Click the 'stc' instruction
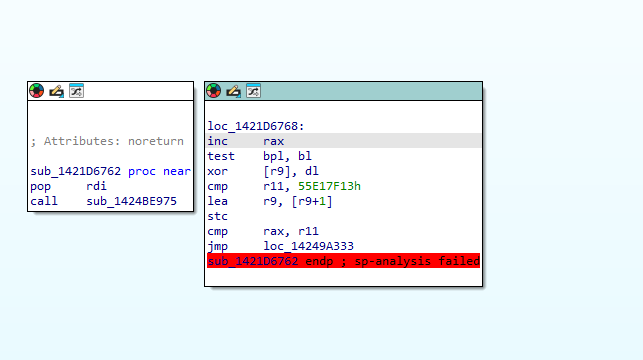Image resolution: width=643 pixels, height=360 pixels. pos(218,216)
